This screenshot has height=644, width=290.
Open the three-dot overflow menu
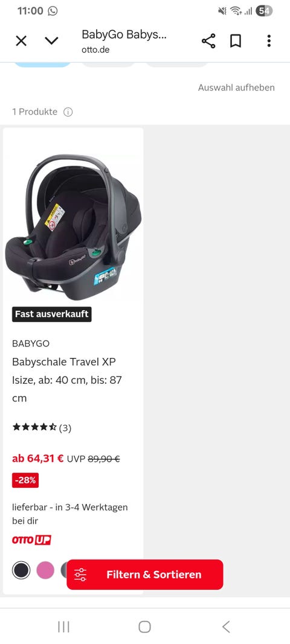(x=269, y=40)
